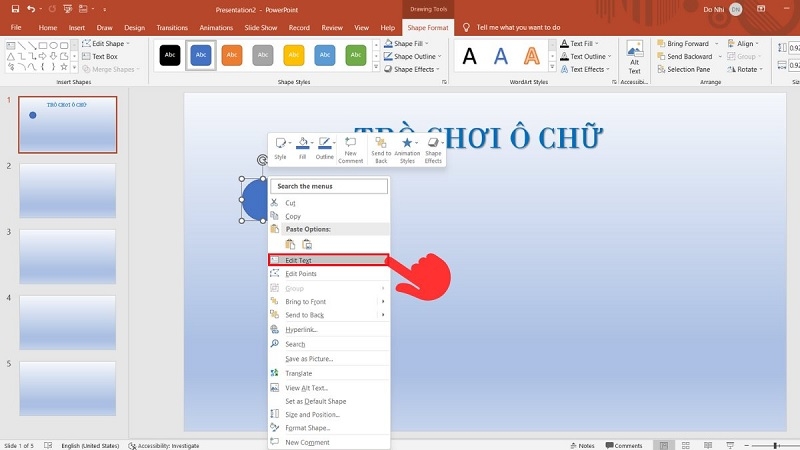Click Fill icon in mini toolbar

tap(303, 148)
